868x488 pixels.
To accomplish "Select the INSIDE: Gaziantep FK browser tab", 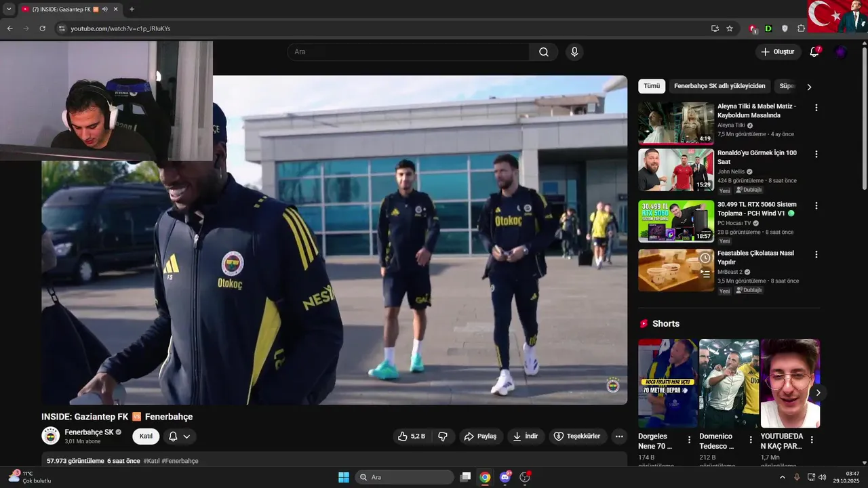I will (69, 9).
